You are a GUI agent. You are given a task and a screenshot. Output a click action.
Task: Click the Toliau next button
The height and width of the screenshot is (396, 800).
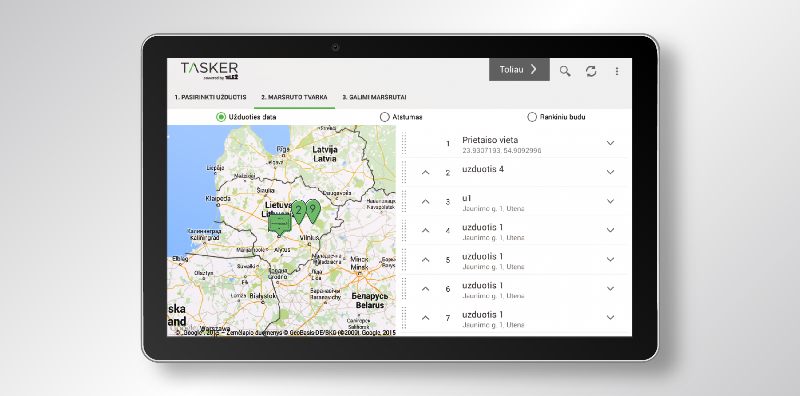point(519,69)
